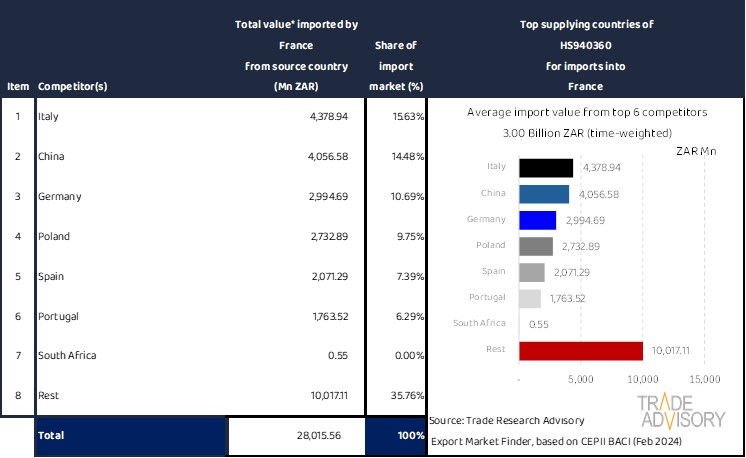Click the dark gray Poland chart bar
Image resolution: width=746 pixels, height=458 pixels.
click(536, 246)
